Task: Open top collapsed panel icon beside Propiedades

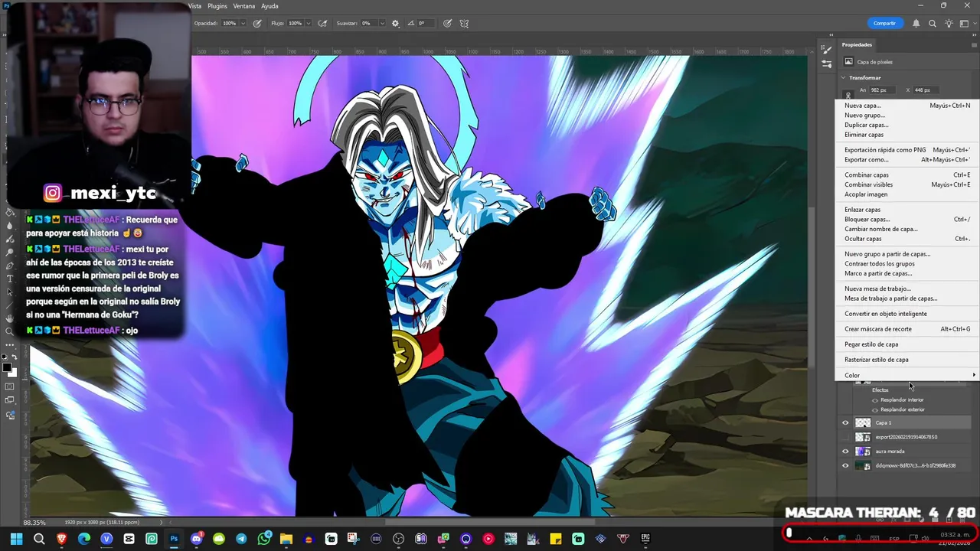Action: (x=826, y=50)
